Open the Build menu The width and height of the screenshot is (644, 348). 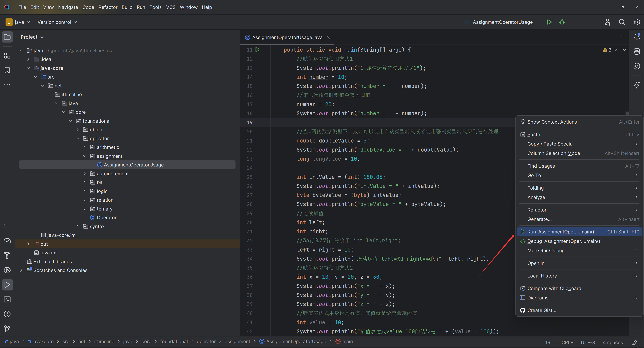(127, 7)
